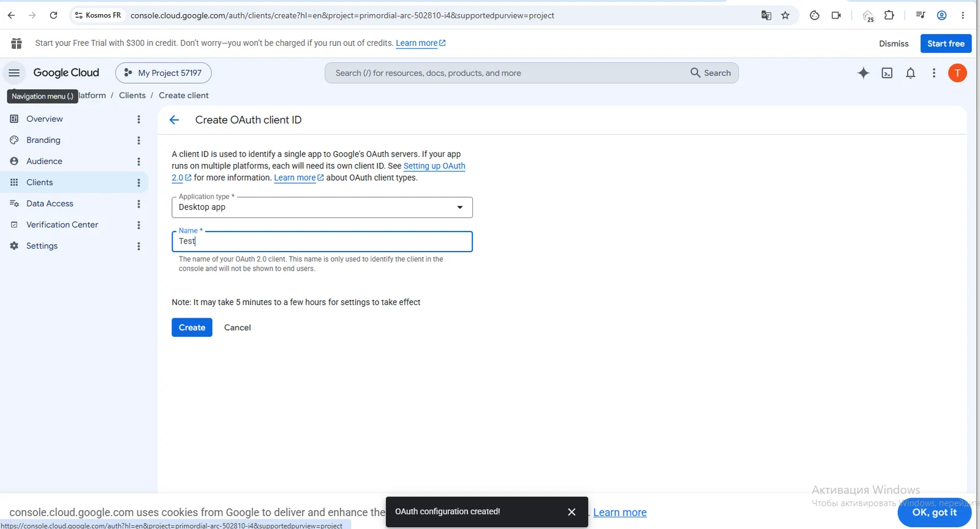Click the blue Create button
The image size is (980, 529).
click(192, 328)
